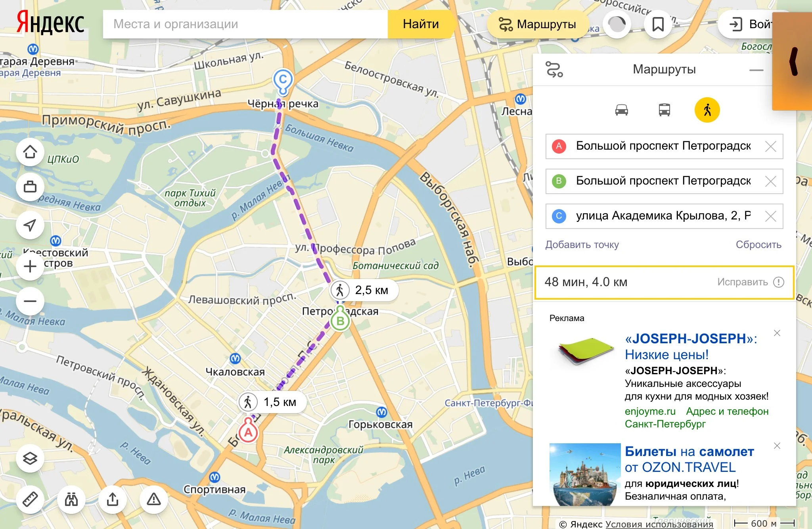
Task: Click the Work briefcase icon button
Action: [30, 187]
